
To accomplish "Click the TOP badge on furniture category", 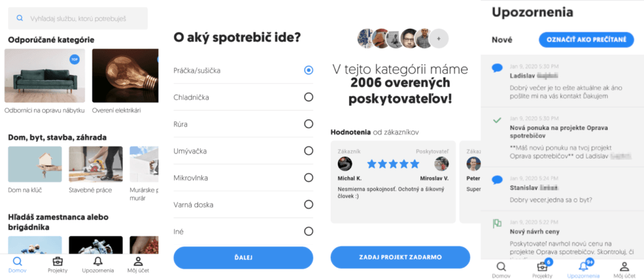I will (x=75, y=59).
